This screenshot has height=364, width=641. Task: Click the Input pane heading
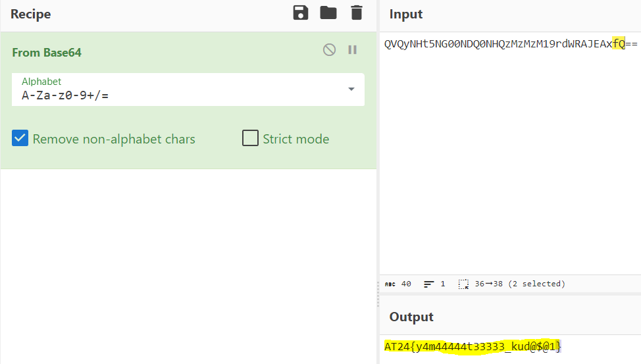click(406, 14)
